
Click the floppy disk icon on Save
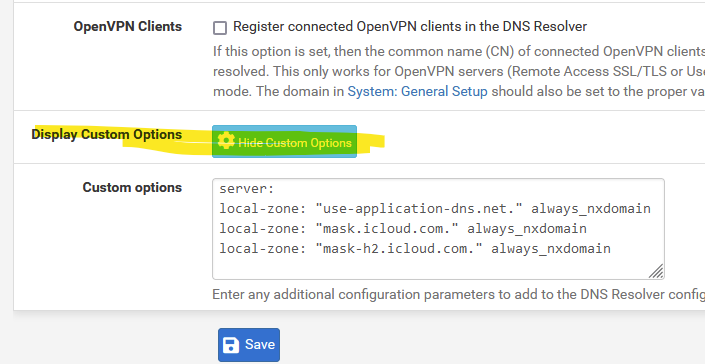pyautogui.click(x=231, y=345)
